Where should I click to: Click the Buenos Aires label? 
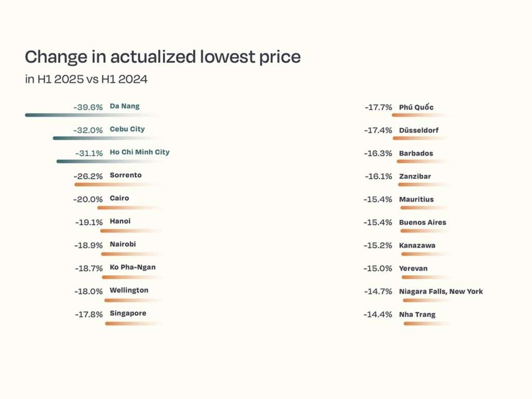pos(423,222)
